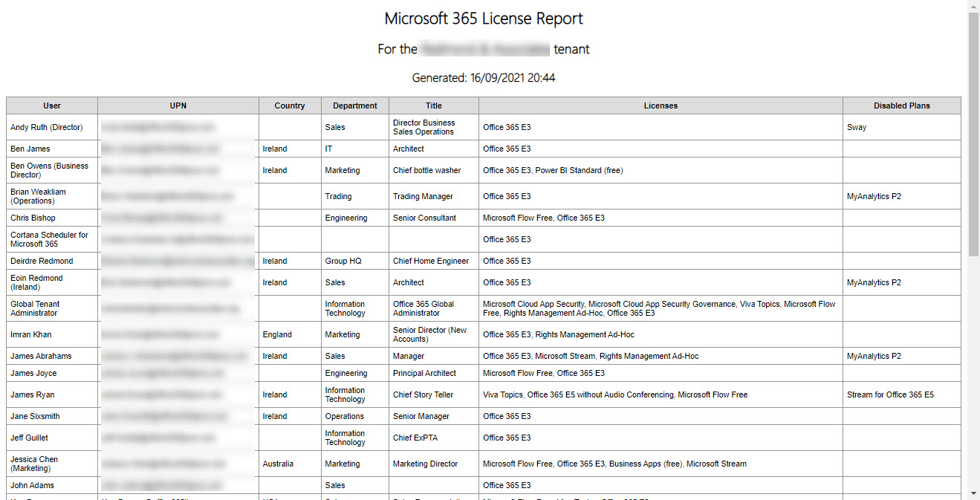
Task: Click the UPN column header
Action: [x=178, y=105]
